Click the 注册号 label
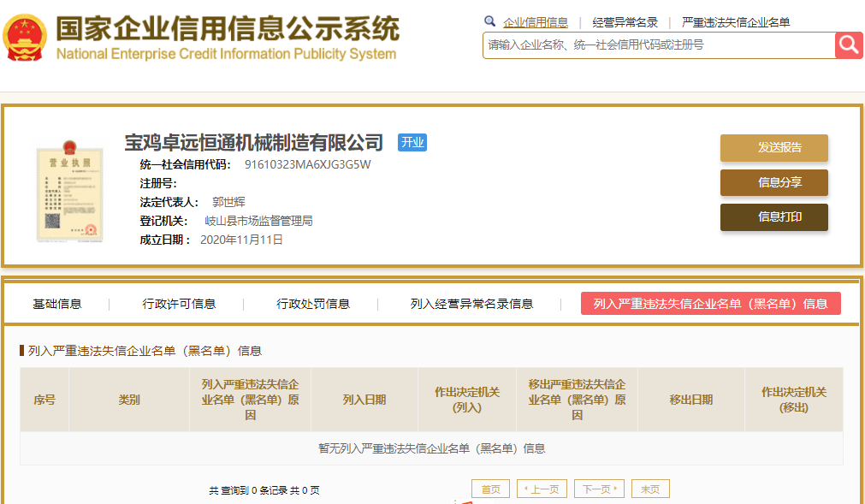This screenshot has height=504, width=865. pos(158,183)
